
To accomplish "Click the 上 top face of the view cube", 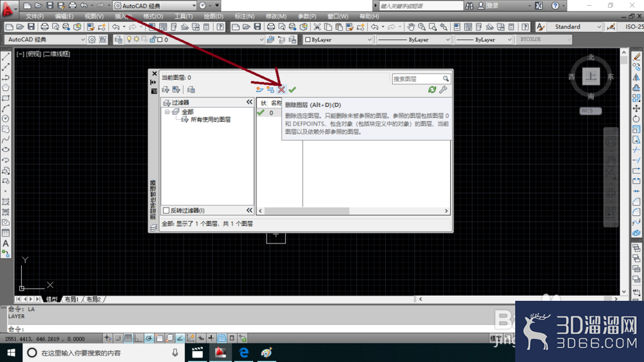I will [x=591, y=77].
